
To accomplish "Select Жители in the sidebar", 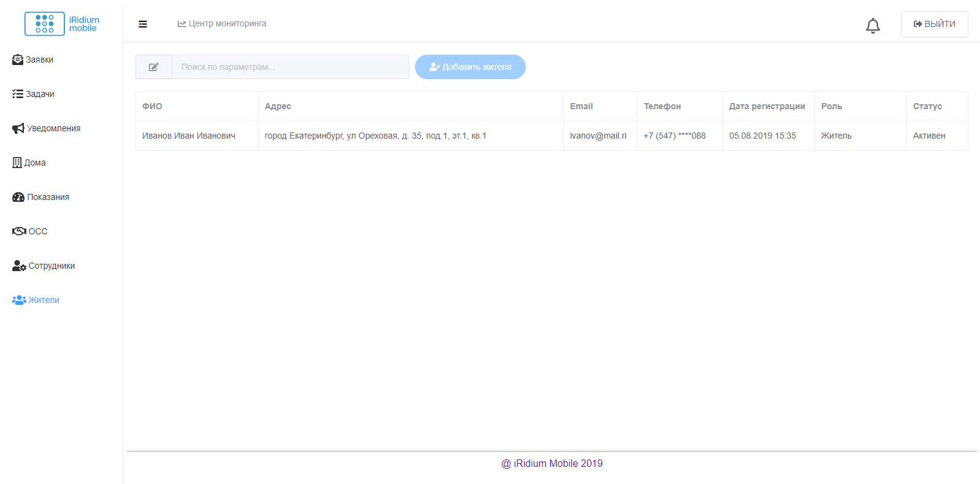I will click(36, 300).
